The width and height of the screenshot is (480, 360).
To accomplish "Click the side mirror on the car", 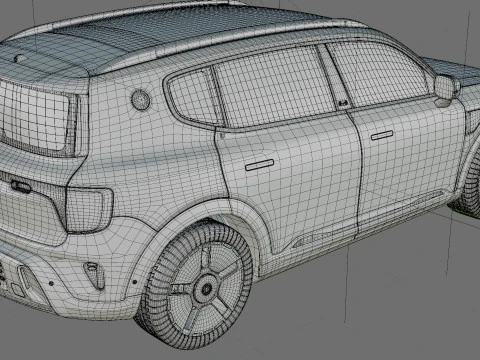I will (446, 89).
